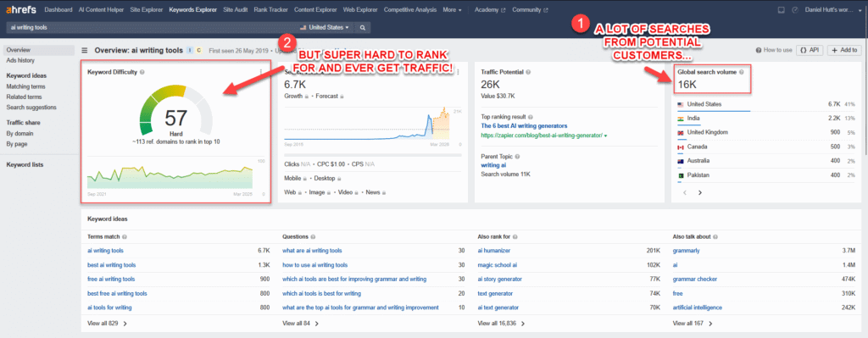This screenshot has height=338, width=868.
Task: Click the How to use link
Action: point(774,50)
